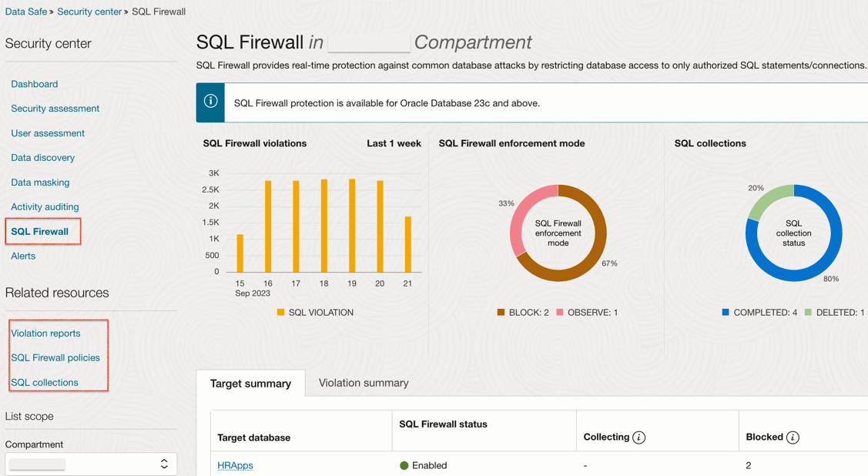
Task: Open the Data masking sidebar item
Action: (40, 183)
